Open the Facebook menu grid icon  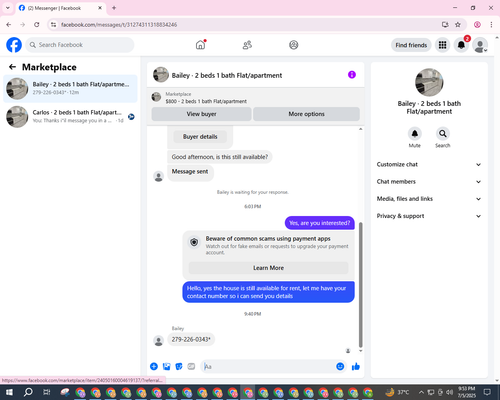coord(442,45)
